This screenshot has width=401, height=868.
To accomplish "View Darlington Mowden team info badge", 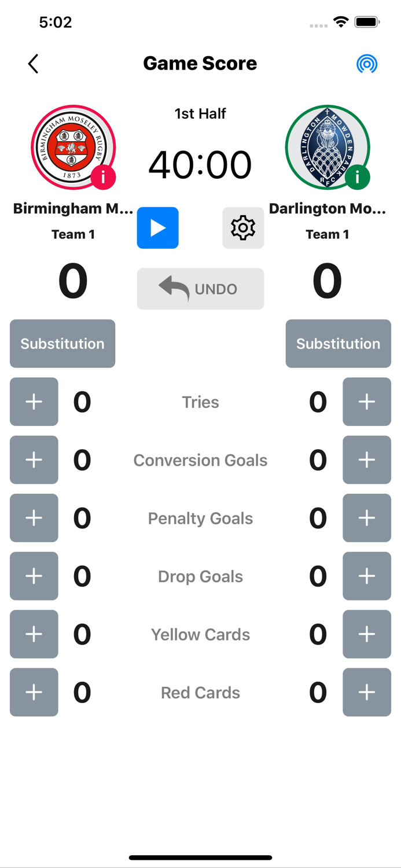I will click(x=358, y=176).
